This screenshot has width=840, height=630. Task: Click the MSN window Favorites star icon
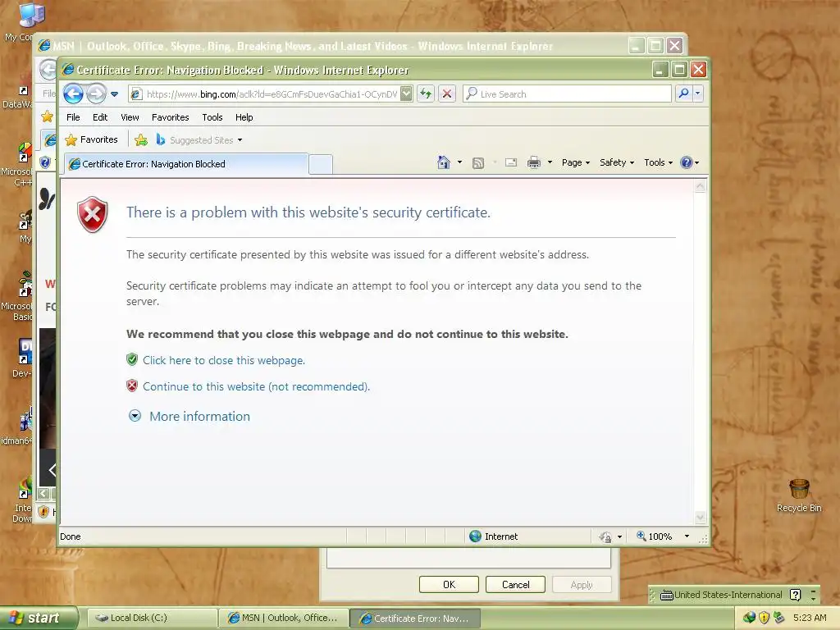click(x=47, y=116)
